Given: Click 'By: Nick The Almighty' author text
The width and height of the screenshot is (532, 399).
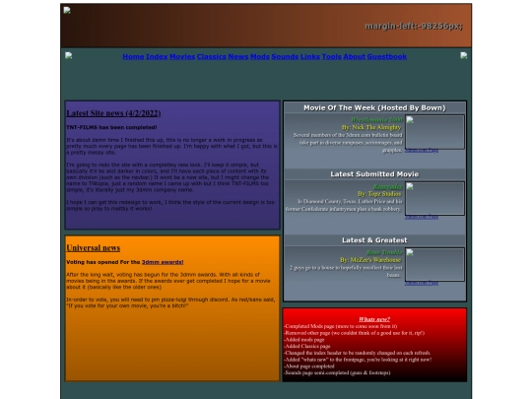Looking at the screenshot, I should 371,127.
